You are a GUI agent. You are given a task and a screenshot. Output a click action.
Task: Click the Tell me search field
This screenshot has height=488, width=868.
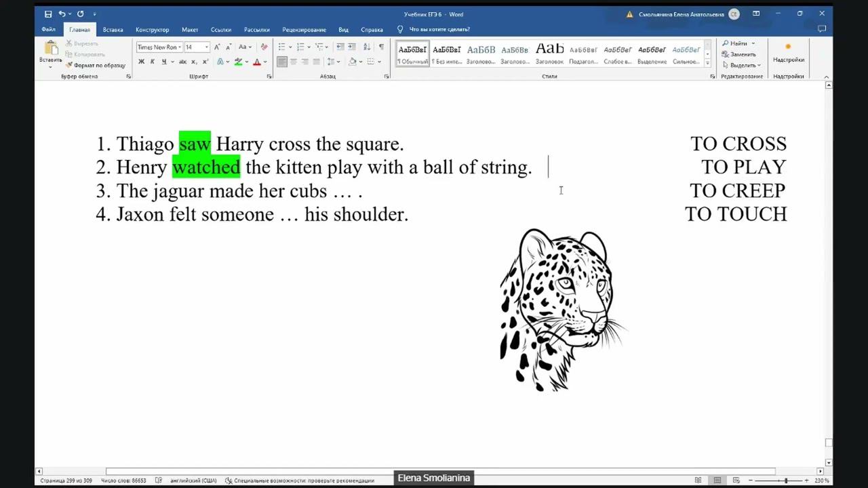[x=439, y=29]
